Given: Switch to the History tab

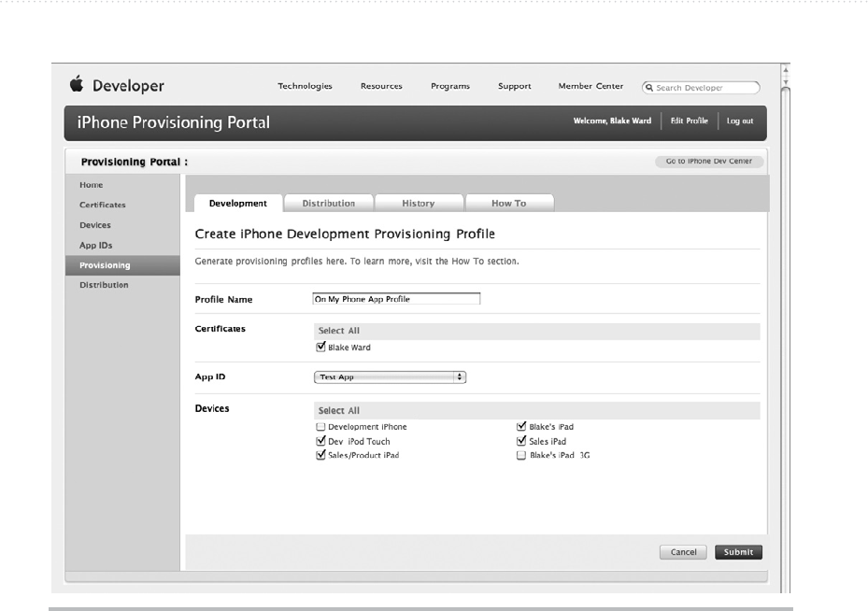Looking at the screenshot, I should click(x=419, y=203).
